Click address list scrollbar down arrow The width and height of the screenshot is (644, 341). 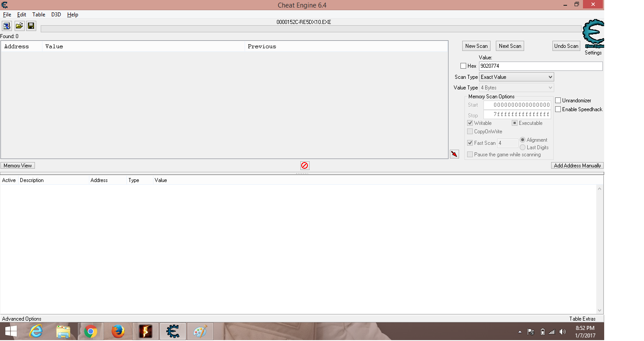tap(600, 310)
